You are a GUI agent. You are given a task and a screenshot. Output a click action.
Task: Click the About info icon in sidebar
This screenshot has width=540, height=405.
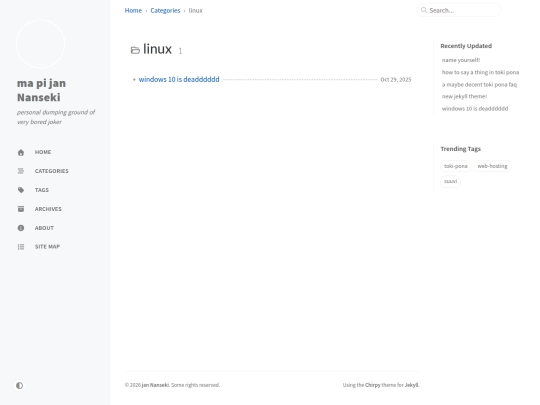coord(21,228)
